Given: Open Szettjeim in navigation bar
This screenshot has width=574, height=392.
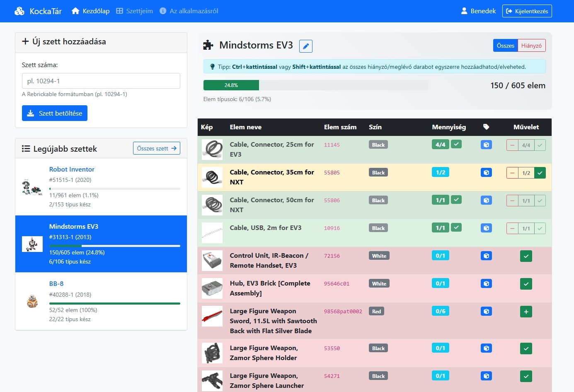Looking at the screenshot, I should point(134,11).
